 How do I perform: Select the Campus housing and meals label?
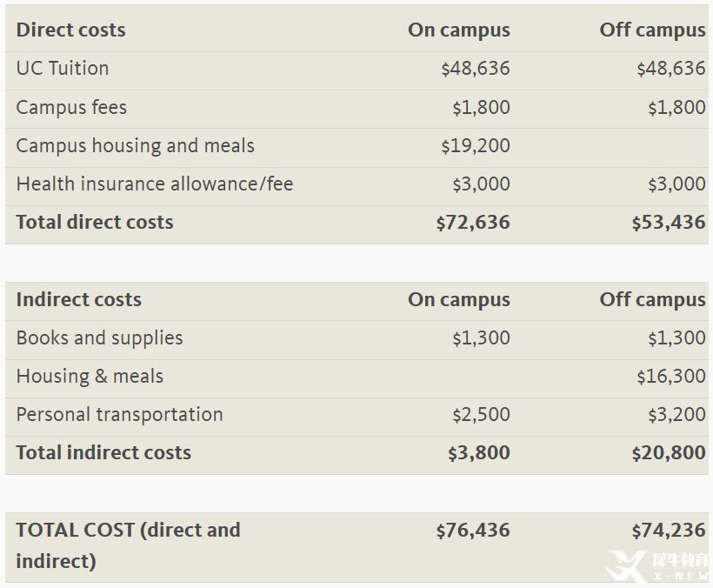[x=136, y=145]
